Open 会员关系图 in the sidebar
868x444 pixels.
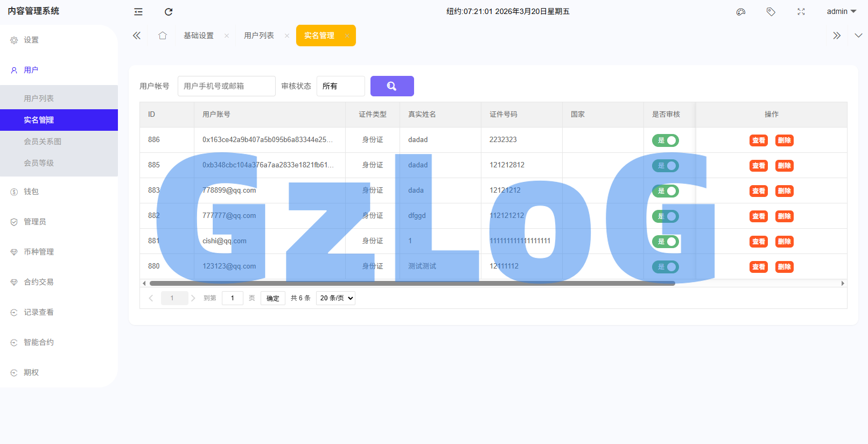coord(43,142)
